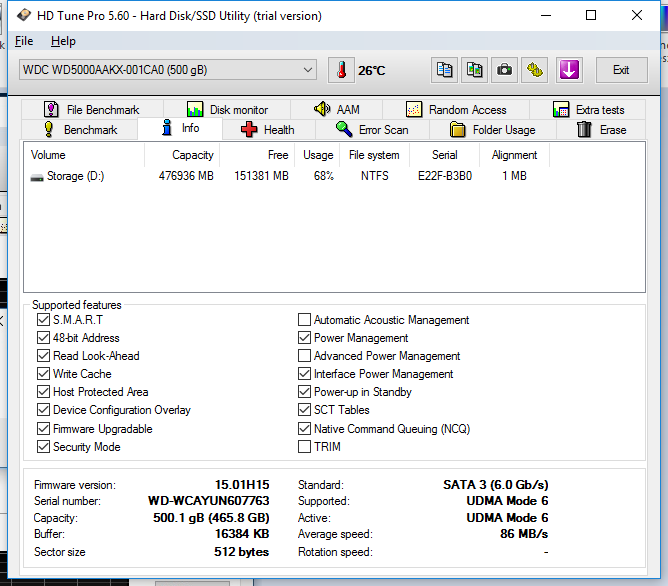Toggle the Host Protected Area checkbox

(x=43, y=391)
